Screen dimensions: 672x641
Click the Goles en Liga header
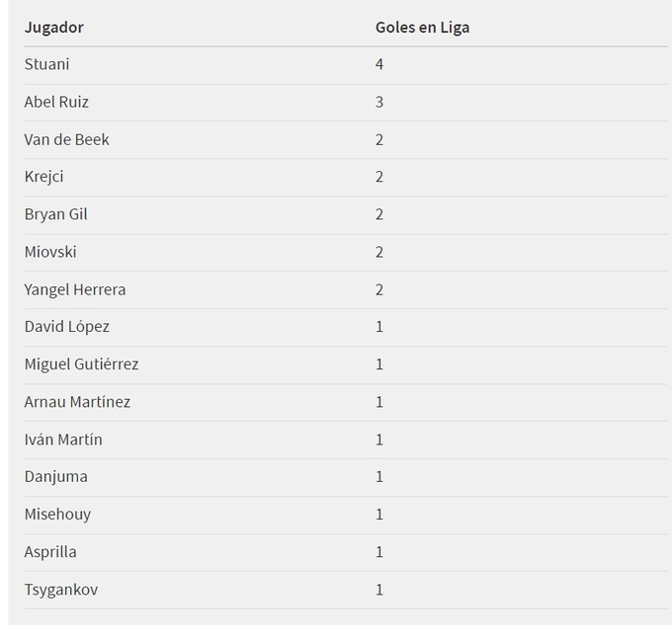pos(422,27)
